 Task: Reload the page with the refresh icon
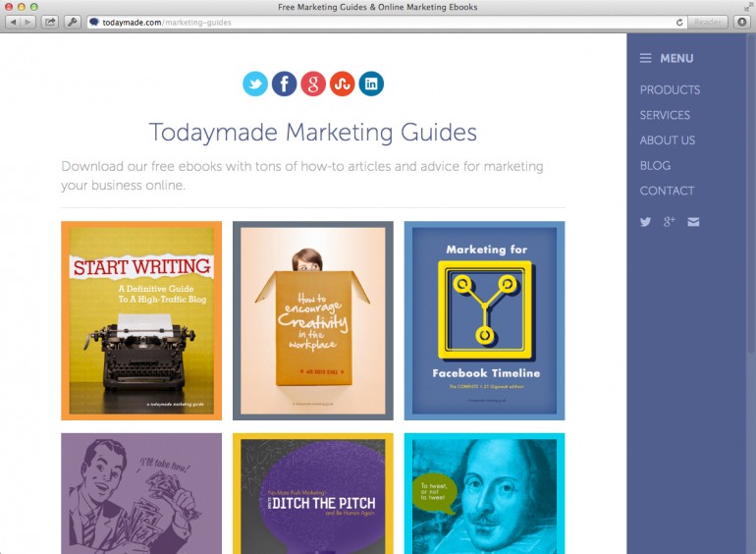tap(679, 23)
